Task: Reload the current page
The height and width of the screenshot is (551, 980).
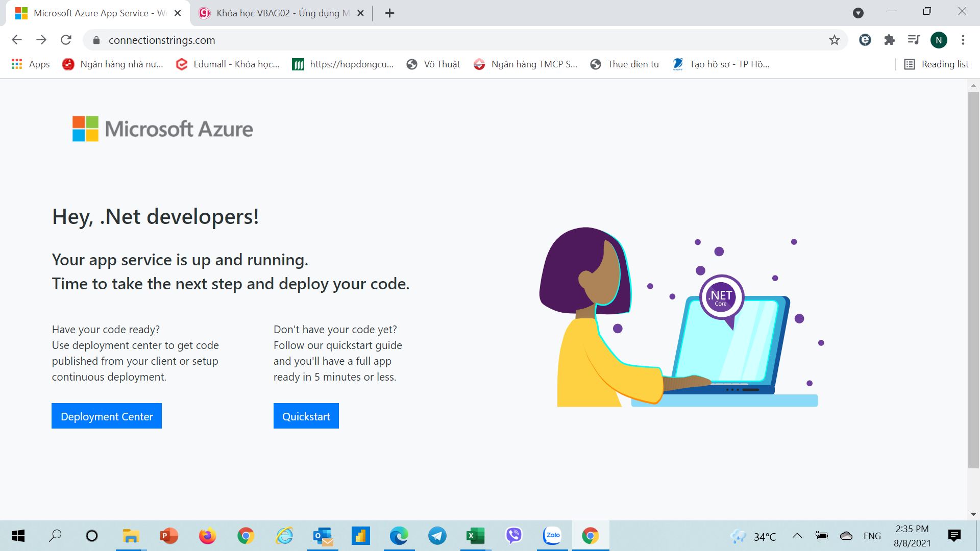Action: tap(66, 40)
